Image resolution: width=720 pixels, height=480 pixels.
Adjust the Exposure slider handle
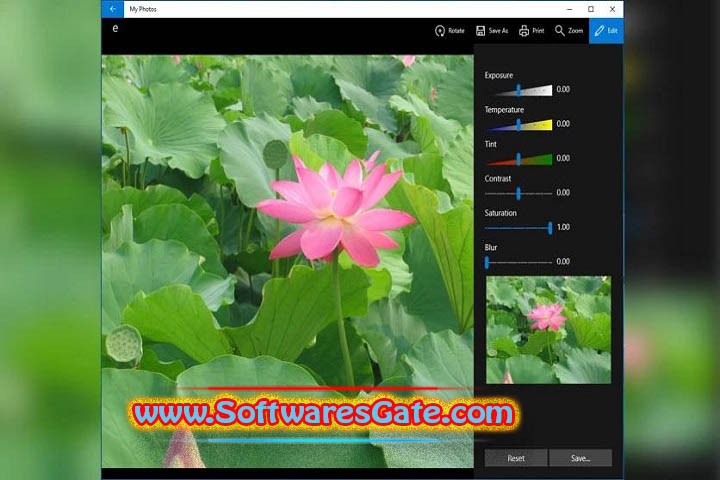[518, 90]
